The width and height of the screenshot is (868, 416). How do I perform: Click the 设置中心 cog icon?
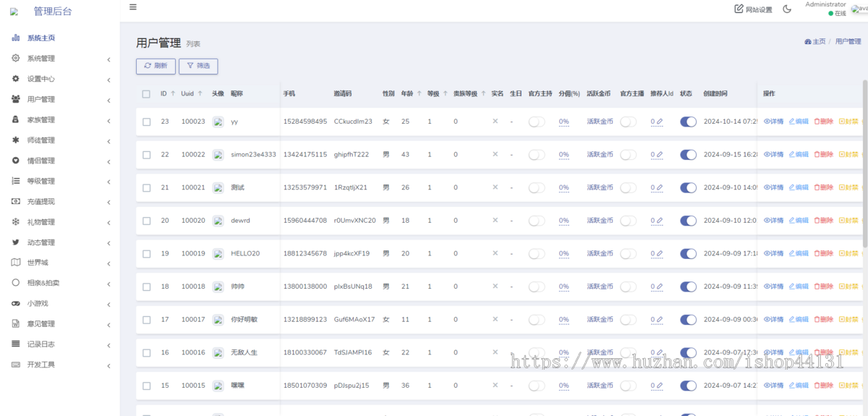pyautogui.click(x=15, y=78)
